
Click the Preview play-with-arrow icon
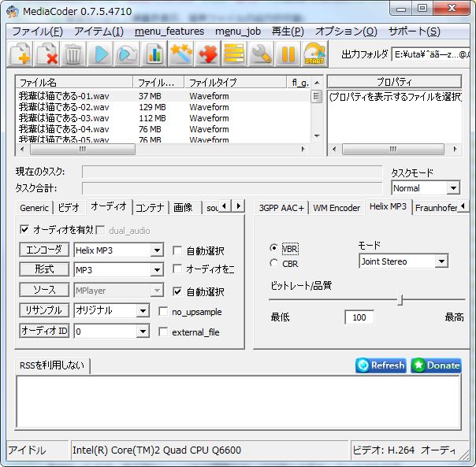click(x=127, y=54)
